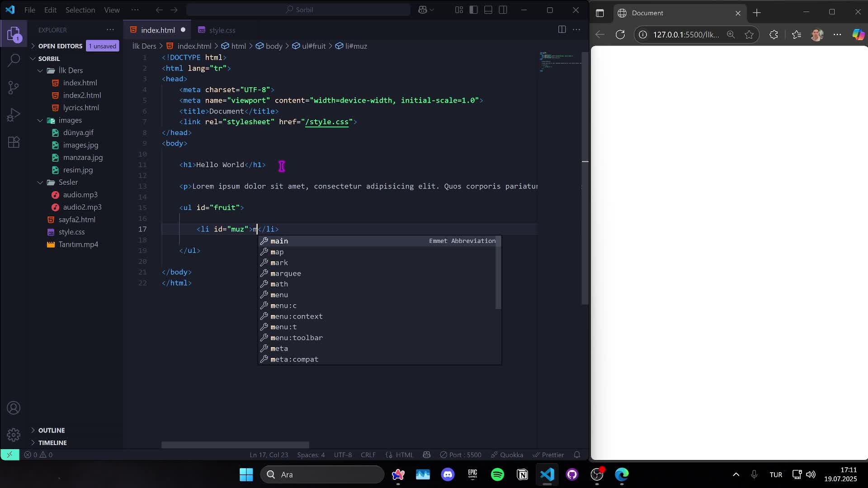Show hidden system tray icons chevron
This screenshot has width=868, height=488.
pyautogui.click(x=736, y=474)
